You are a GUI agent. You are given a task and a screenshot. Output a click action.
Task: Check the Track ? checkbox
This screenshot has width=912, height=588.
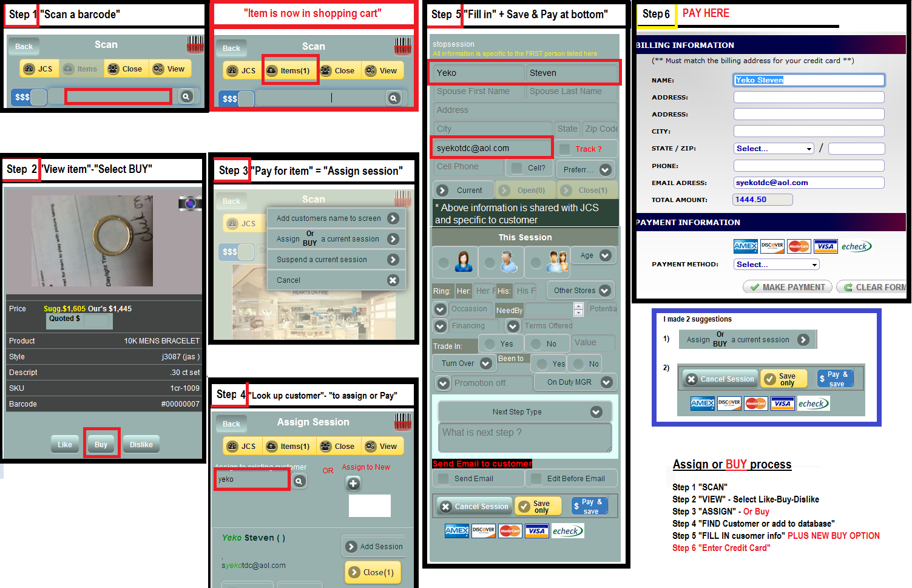565,149
